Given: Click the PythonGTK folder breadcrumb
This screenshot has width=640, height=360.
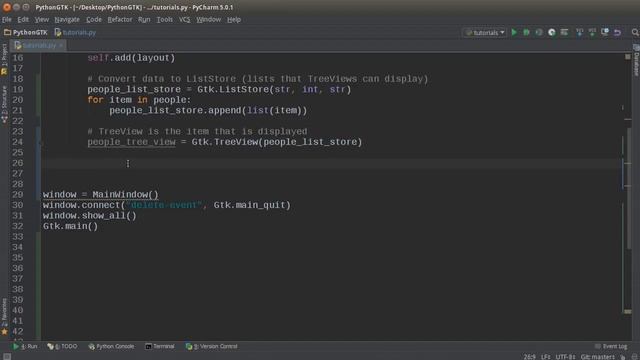Looking at the screenshot, I should 25,32.
